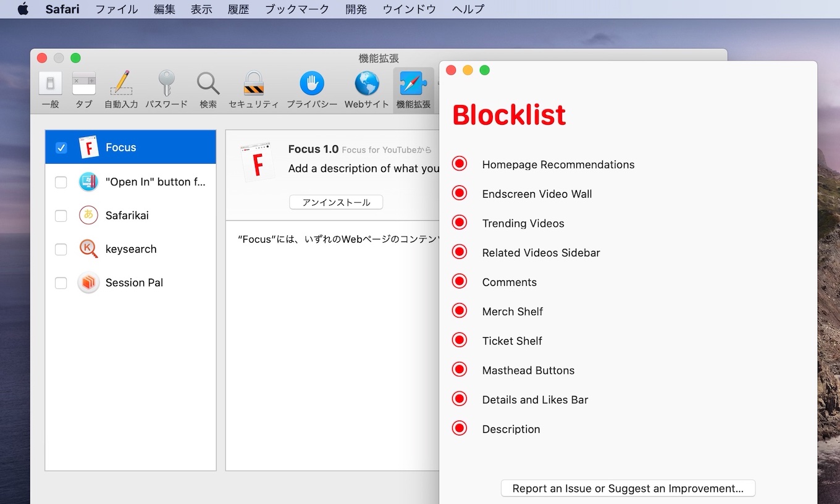Open the ウインドウ menu
The image size is (840, 504).
click(409, 9)
